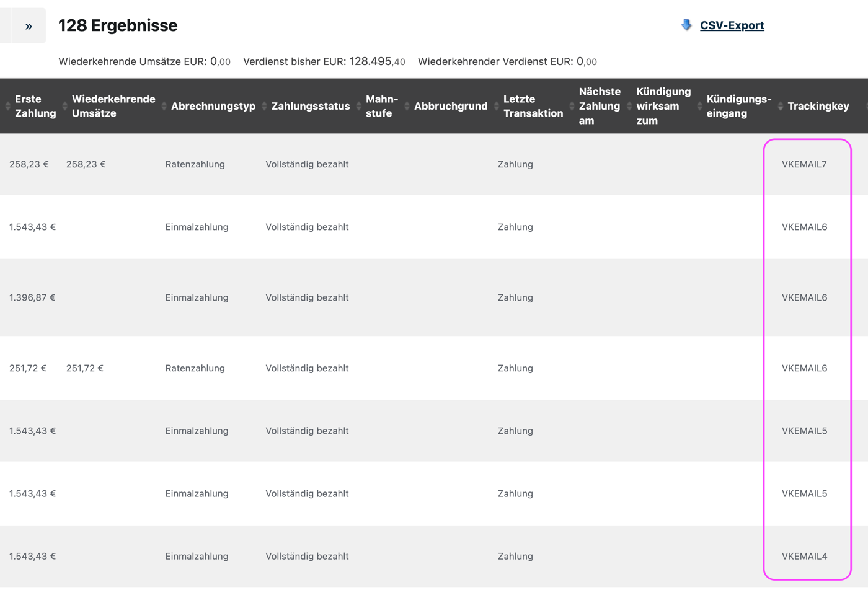Screen dimensions: 868x590
Task: Select the VKEMAIL7 tracking key cell
Action: pyautogui.click(x=804, y=164)
